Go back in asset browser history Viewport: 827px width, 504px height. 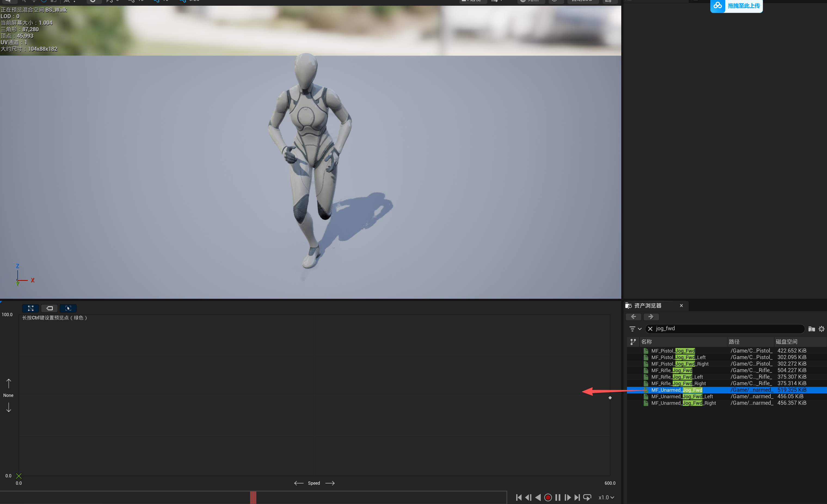click(633, 316)
